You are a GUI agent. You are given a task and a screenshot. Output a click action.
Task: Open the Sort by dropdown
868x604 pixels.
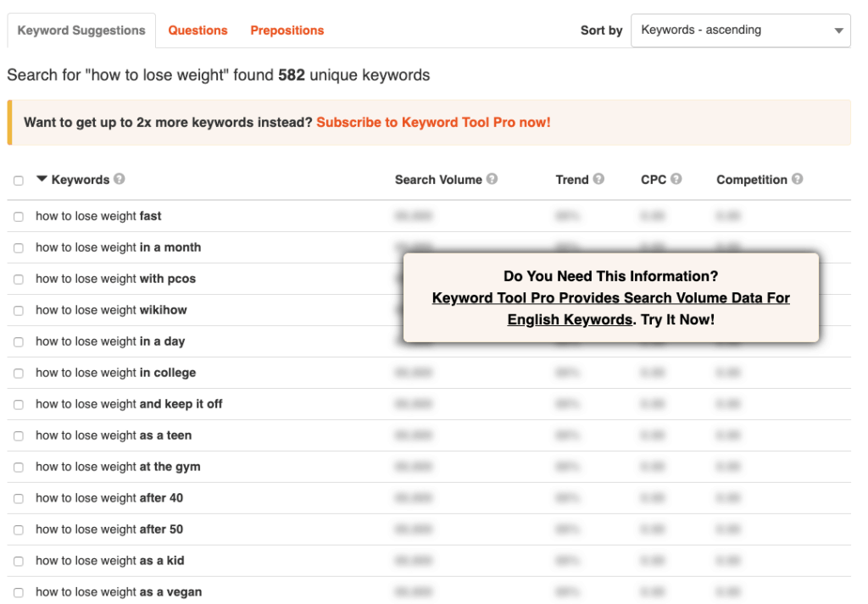point(740,30)
